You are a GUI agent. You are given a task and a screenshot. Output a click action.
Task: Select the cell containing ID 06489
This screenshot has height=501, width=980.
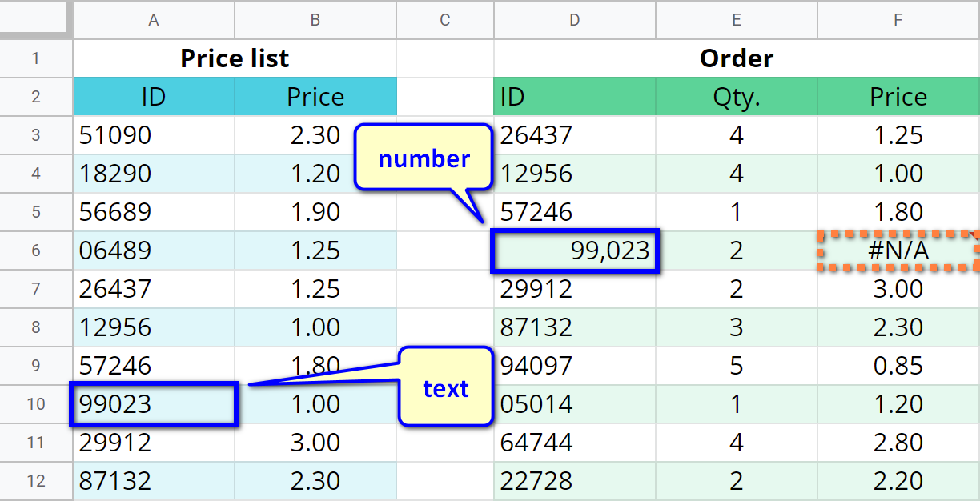153,250
